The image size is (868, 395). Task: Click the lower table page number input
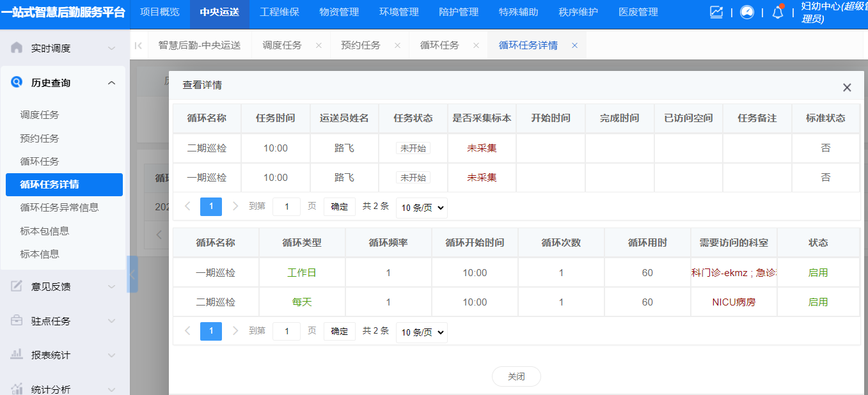[x=287, y=331]
